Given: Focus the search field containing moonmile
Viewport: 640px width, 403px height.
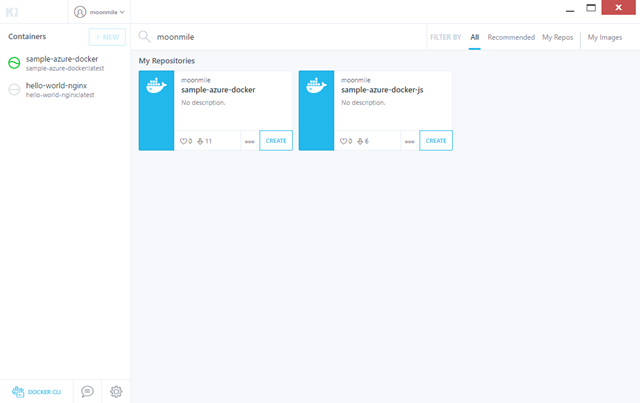Looking at the screenshot, I should point(280,37).
